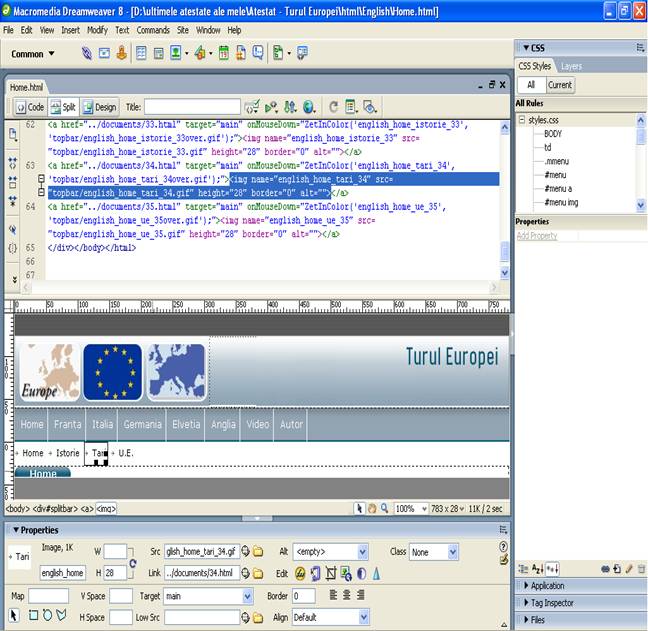Click the Insert Div Tag icon
This screenshot has width=648, height=631.
click(159, 53)
